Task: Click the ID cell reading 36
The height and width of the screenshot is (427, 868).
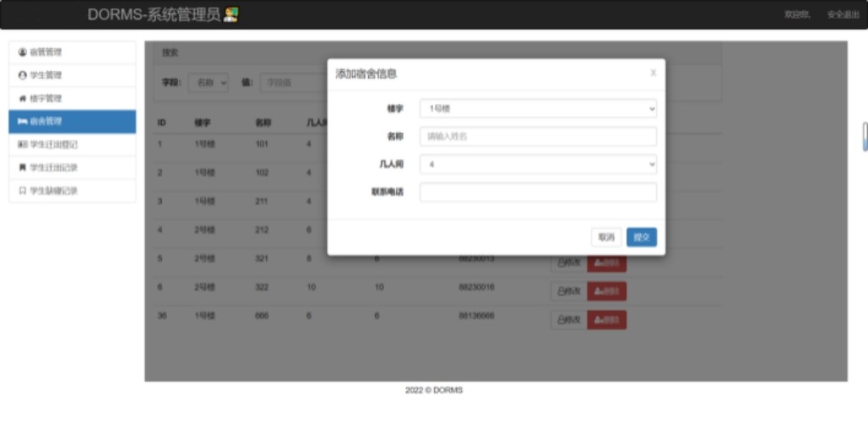Action: (x=162, y=316)
